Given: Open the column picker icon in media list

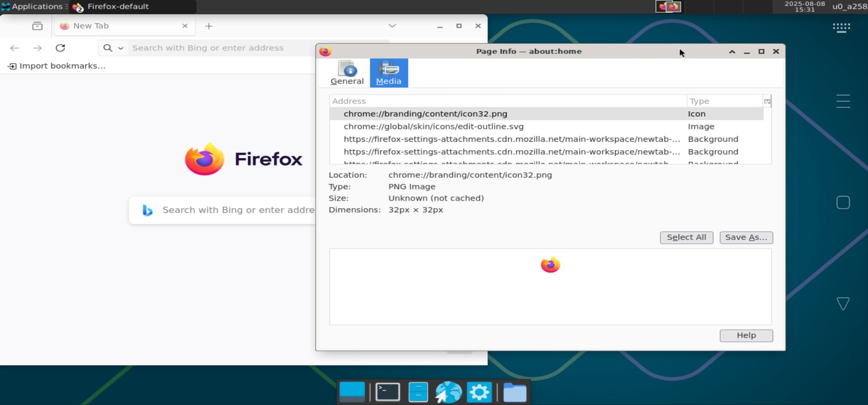Looking at the screenshot, I should click(767, 101).
